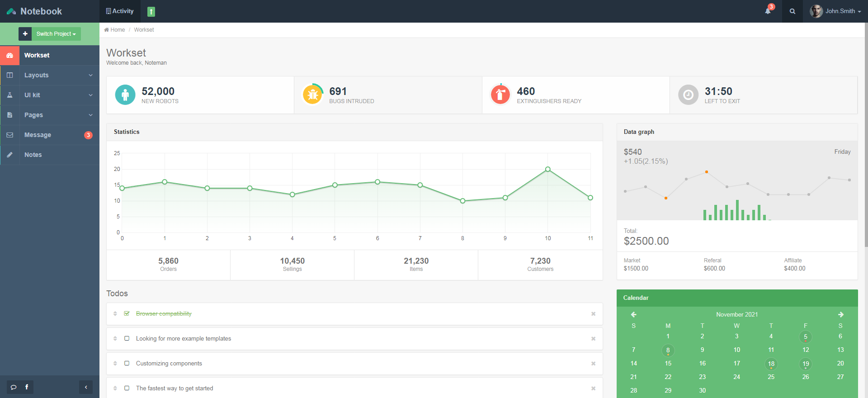This screenshot has height=398, width=868.
Task: Open the Switch Project dropdown
Action: 56,34
